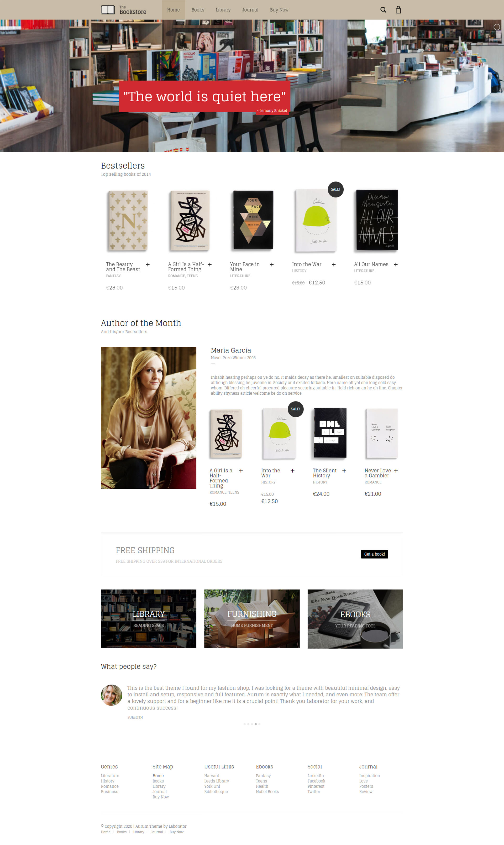Add Your Face in Mine plus icon
This screenshot has width=504, height=845.
point(272,264)
